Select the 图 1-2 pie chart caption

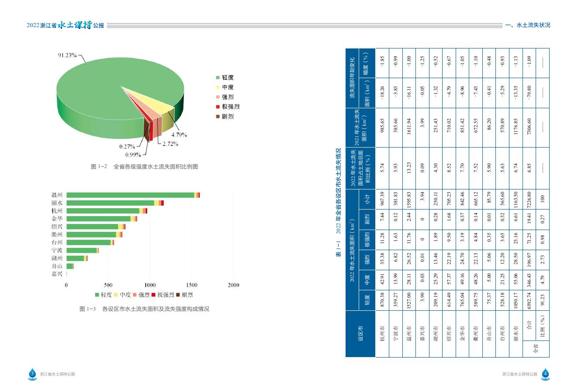pyautogui.click(x=145, y=167)
